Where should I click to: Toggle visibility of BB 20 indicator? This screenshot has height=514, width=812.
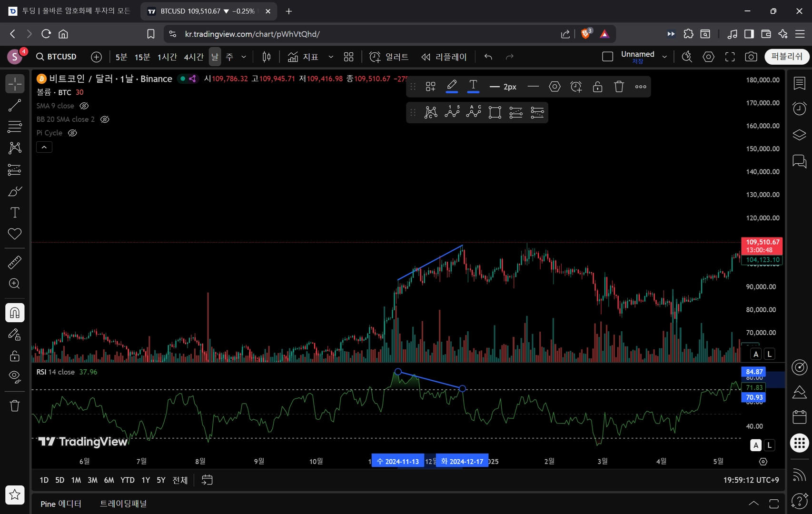(105, 119)
